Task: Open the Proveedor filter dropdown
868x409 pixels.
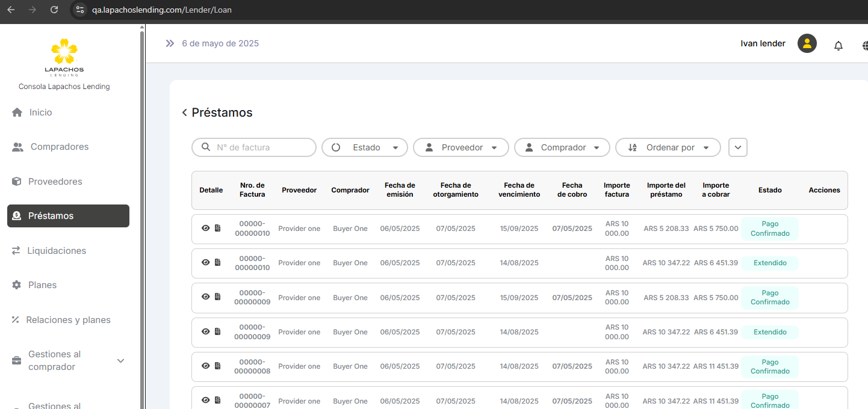Action: (461, 147)
